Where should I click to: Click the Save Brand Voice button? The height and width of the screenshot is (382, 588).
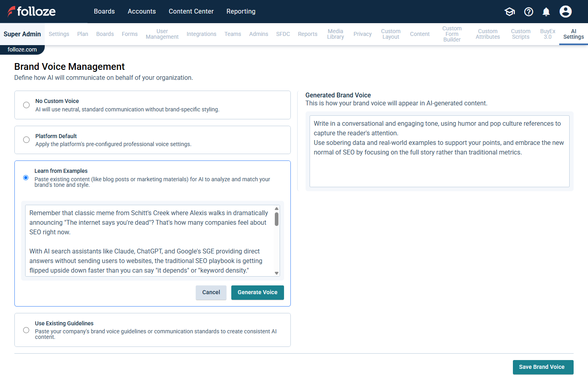[543, 367]
